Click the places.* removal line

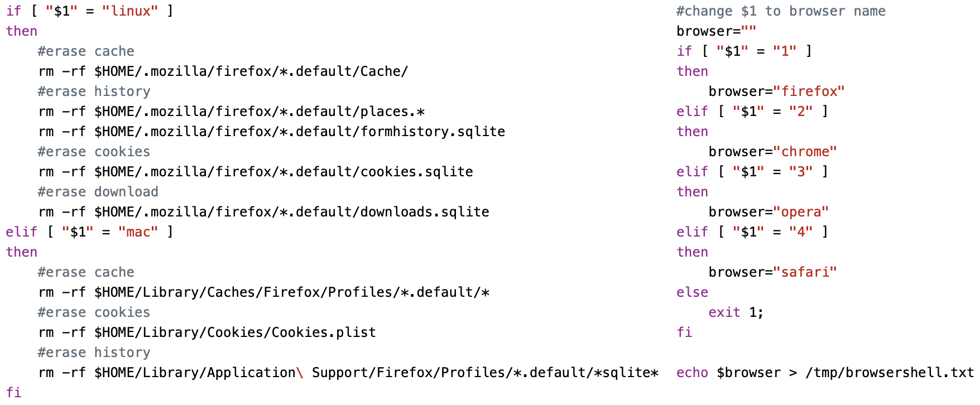point(232,112)
